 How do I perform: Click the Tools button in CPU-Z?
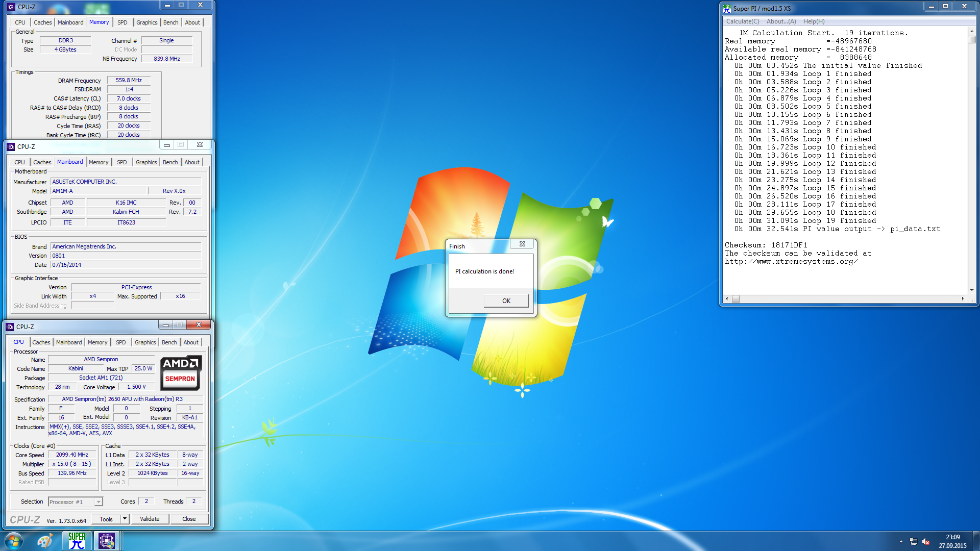tap(106, 519)
